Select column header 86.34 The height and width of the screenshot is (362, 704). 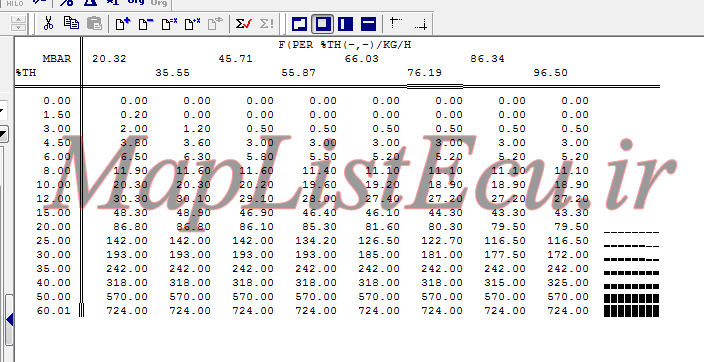point(487,59)
